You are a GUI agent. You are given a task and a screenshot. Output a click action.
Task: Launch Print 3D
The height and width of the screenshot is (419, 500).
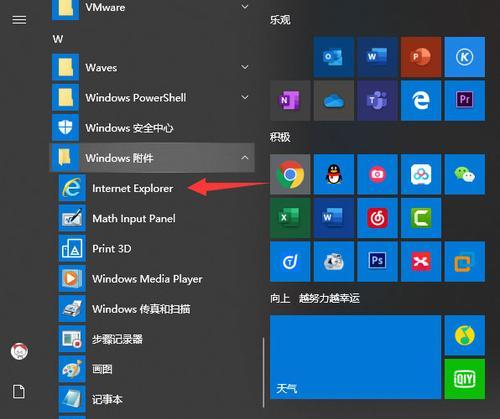point(152,249)
